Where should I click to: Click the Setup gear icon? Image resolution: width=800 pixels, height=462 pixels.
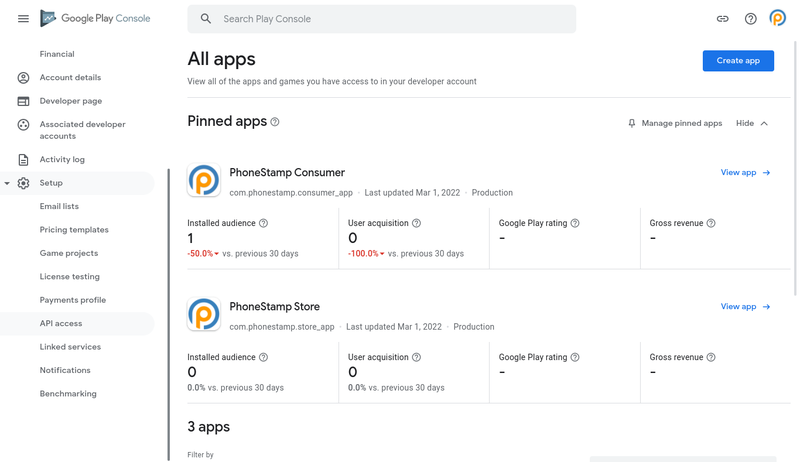tap(23, 183)
